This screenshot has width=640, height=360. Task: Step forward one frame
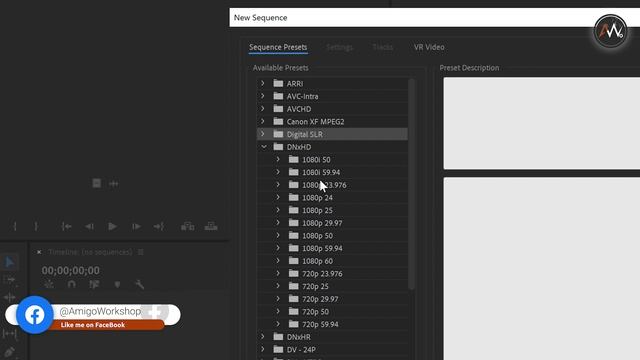click(136, 226)
